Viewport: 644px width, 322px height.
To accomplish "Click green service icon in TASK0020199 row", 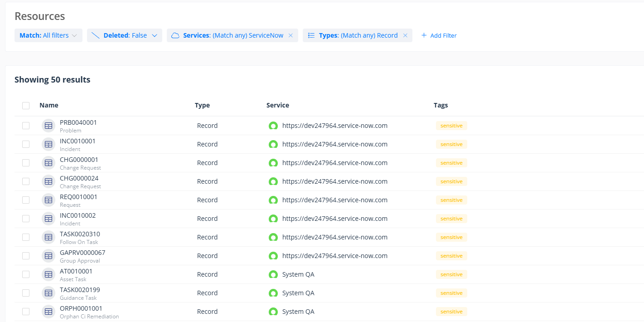I will point(273,293).
